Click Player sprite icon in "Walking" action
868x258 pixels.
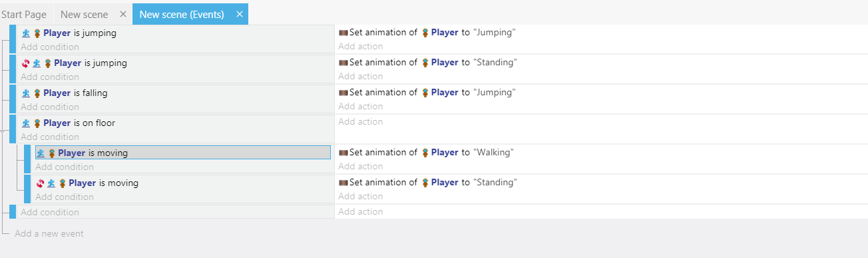coord(425,152)
